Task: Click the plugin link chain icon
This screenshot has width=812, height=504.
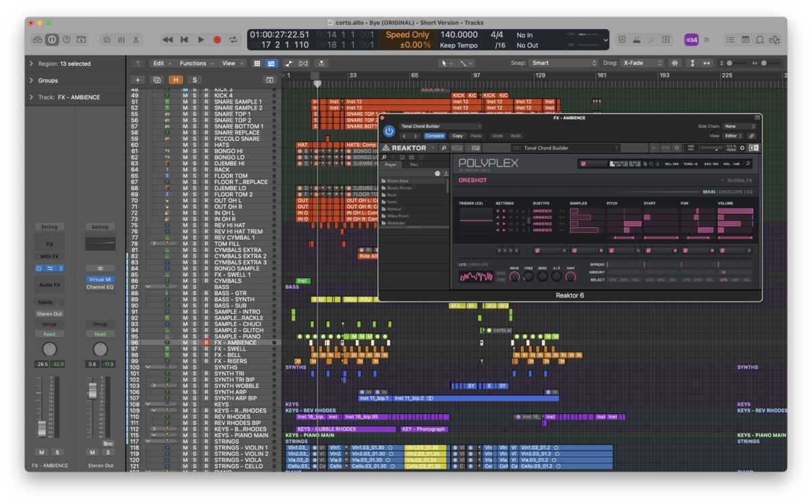Action: coord(752,136)
